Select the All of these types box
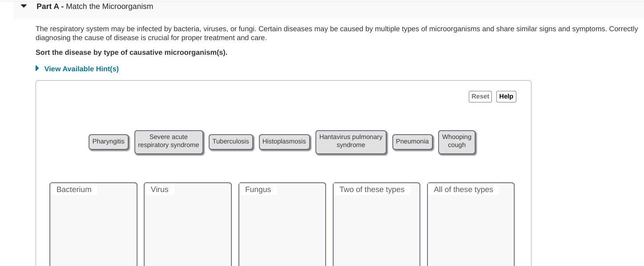 [x=471, y=223]
